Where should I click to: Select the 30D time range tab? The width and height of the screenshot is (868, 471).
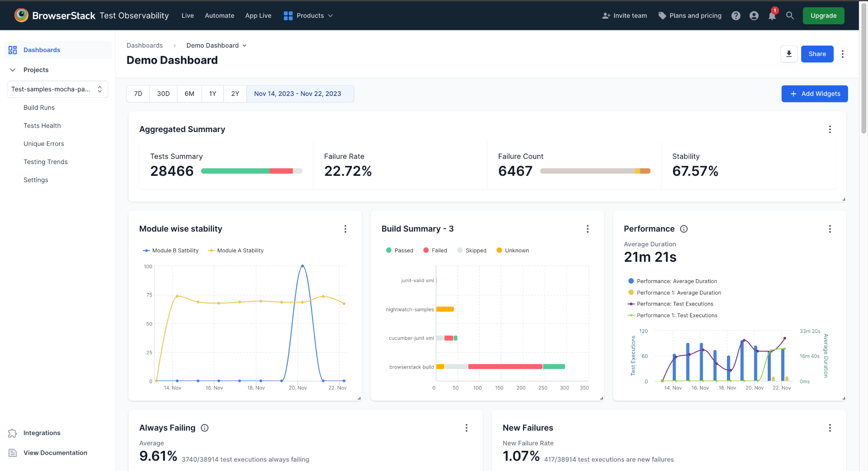click(x=163, y=94)
